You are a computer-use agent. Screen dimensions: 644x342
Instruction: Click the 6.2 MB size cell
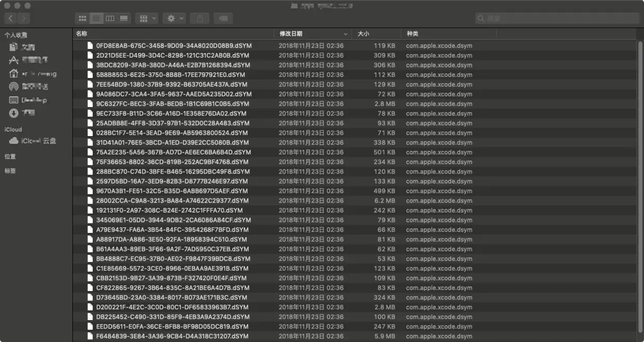coord(384,201)
